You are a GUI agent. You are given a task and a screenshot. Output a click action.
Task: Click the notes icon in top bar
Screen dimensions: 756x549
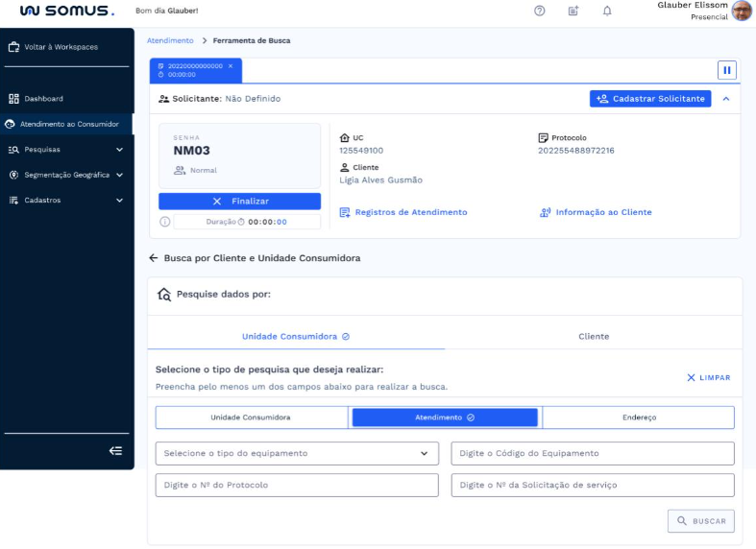click(573, 11)
